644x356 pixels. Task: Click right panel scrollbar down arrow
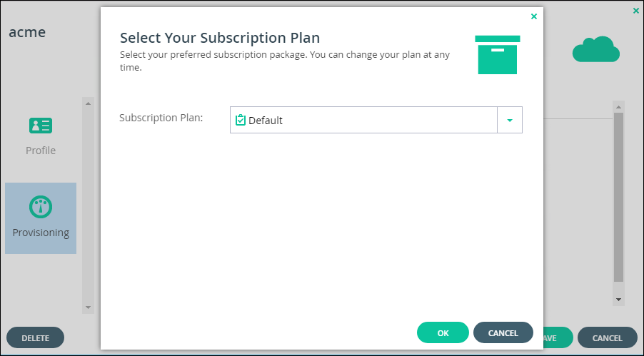pos(618,300)
